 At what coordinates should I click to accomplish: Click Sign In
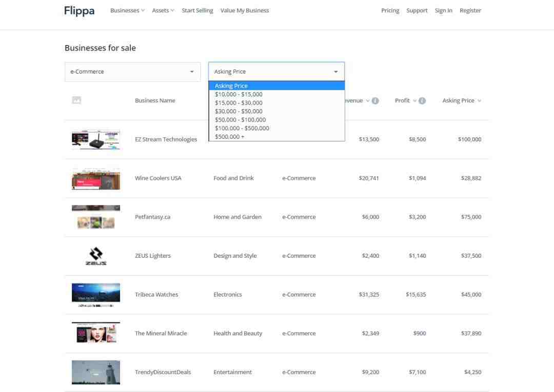443,11
